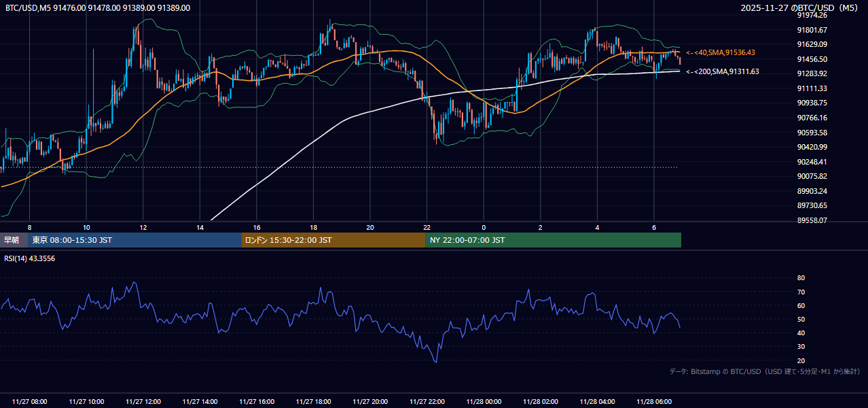Click the 11/28 02:00 date label

click(540, 402)
